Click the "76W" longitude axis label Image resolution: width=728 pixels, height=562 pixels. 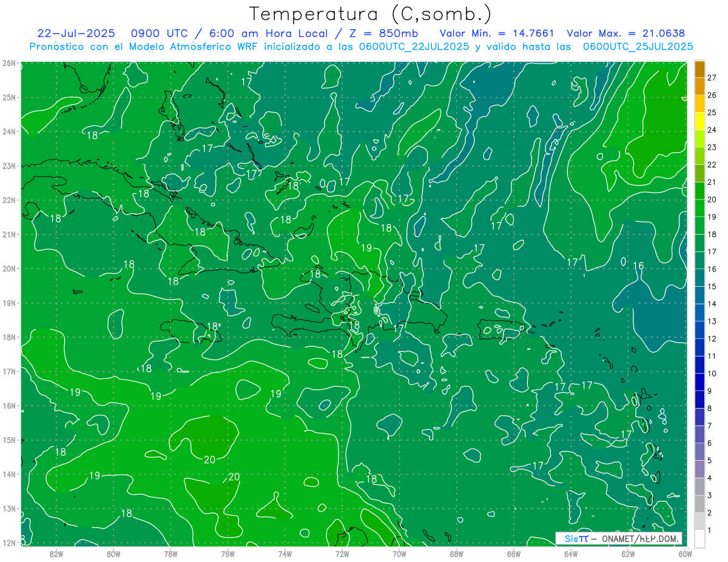[227, 554]
